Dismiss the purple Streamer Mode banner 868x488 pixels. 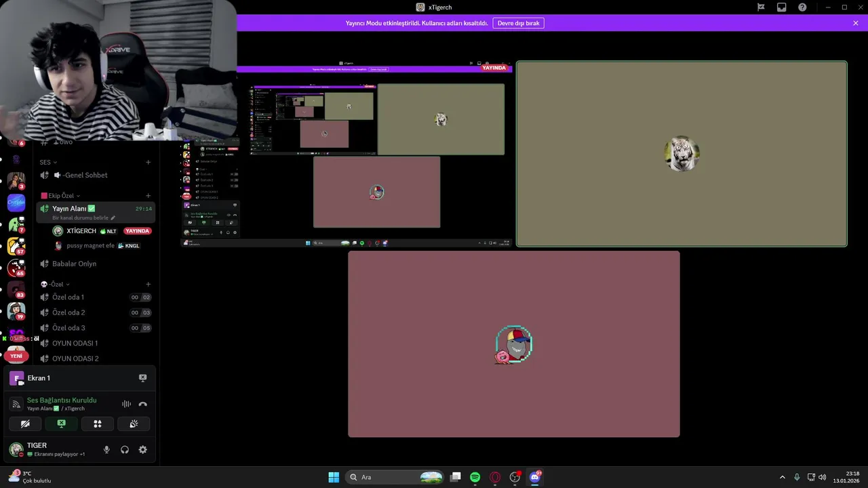tap(856, 23)
